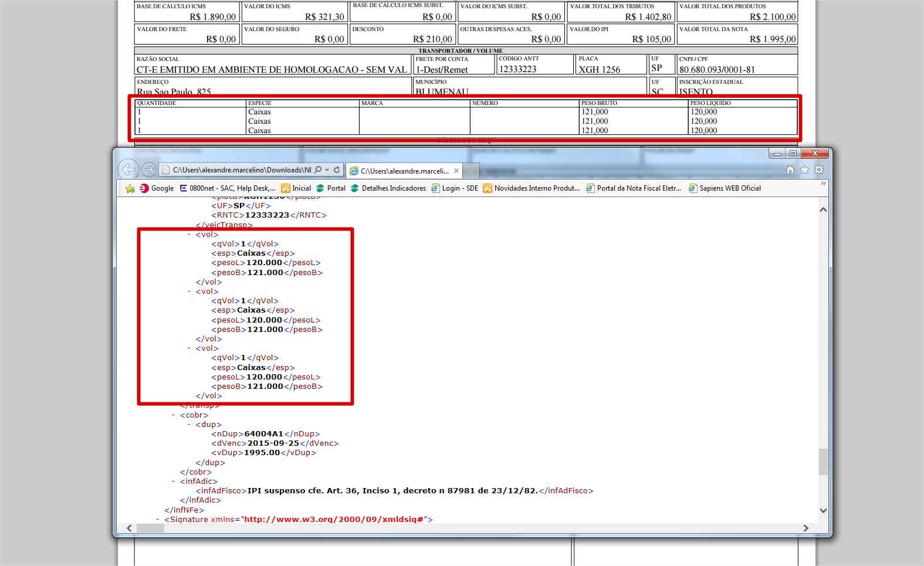924x566 pixels.
Task: Collapse the first vol XML node
Action: coord(189,235)
